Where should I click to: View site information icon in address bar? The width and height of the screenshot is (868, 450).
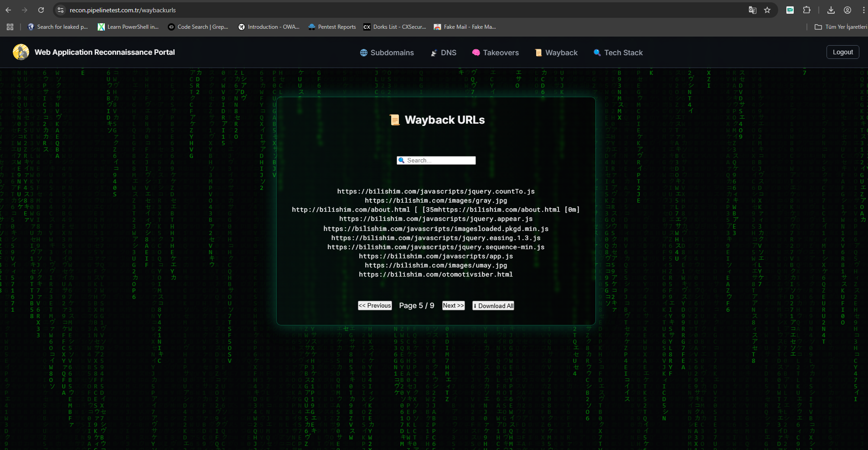tap(61, 10)
